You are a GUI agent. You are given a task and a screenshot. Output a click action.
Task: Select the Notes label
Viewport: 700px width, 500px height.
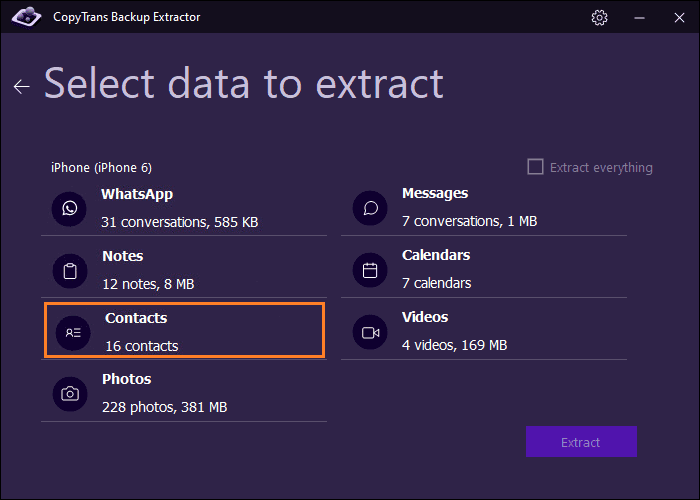click(x=123, y=256)
